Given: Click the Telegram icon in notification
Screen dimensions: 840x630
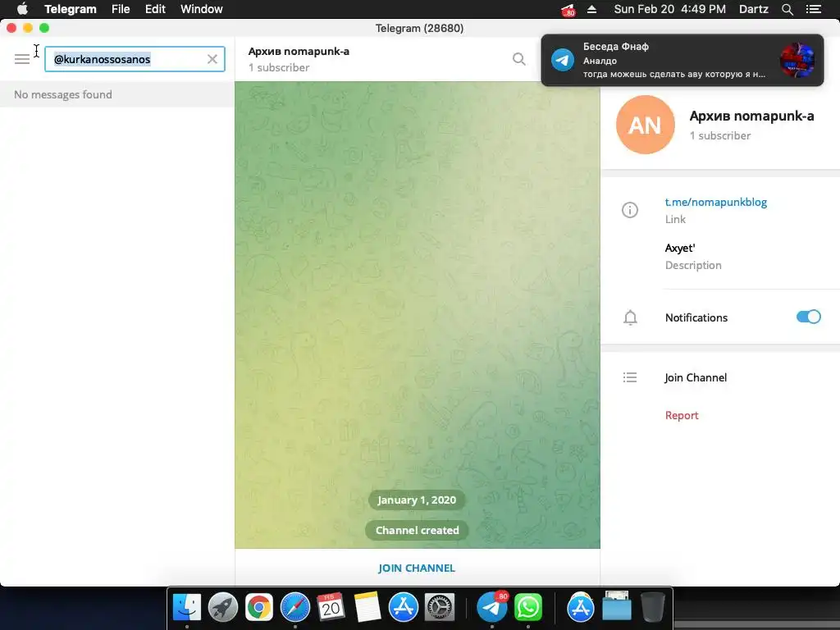Looking at the screenshot, I should coord(563,60).
